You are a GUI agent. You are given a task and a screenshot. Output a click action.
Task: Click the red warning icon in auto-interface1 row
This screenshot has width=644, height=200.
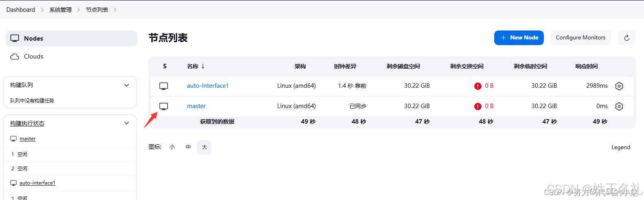pos(478,86)
